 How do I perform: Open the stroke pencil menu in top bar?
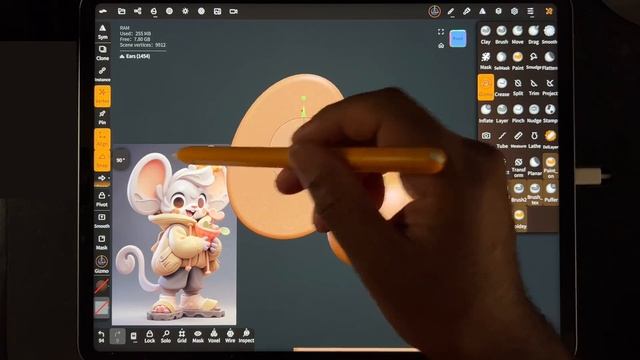pyautogui.click(x=451, y=11)
